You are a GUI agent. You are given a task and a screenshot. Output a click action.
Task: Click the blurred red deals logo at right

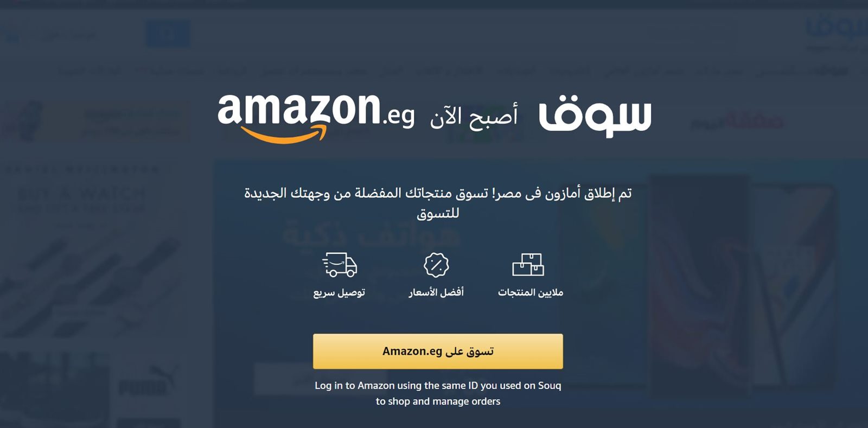click(737, 122)
